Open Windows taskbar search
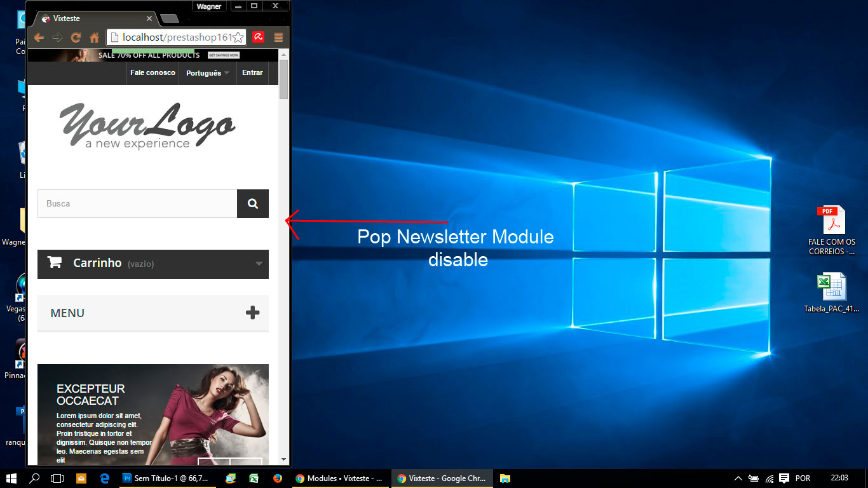 (34, 478)
